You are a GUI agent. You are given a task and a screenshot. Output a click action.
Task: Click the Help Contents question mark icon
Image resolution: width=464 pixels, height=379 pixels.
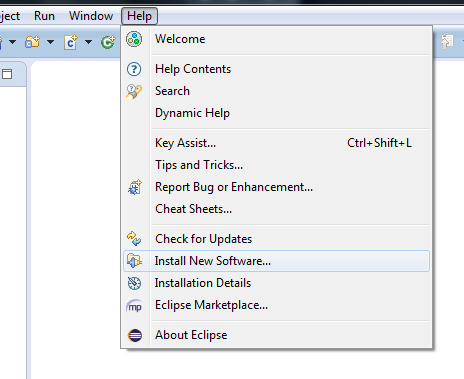pos(134,69)
